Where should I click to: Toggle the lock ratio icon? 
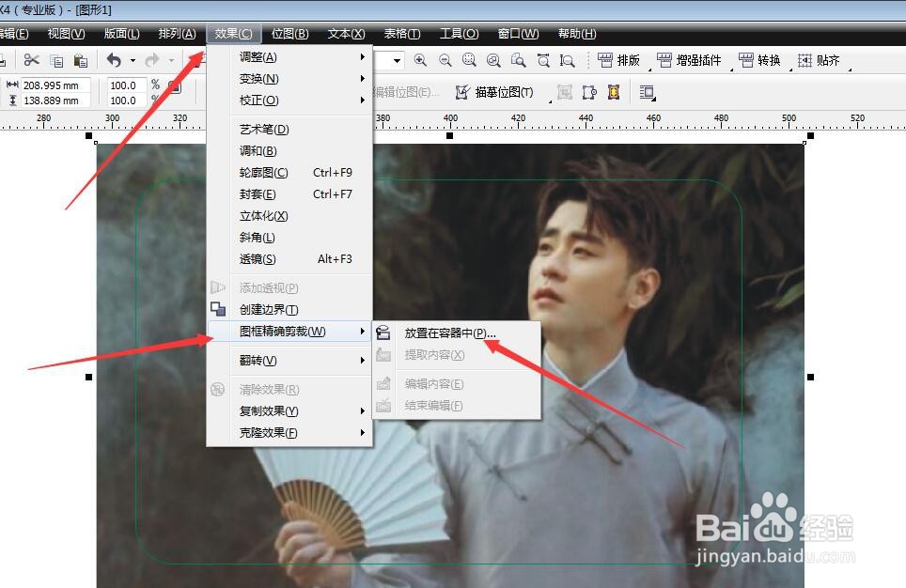click(x=175, y=87)
